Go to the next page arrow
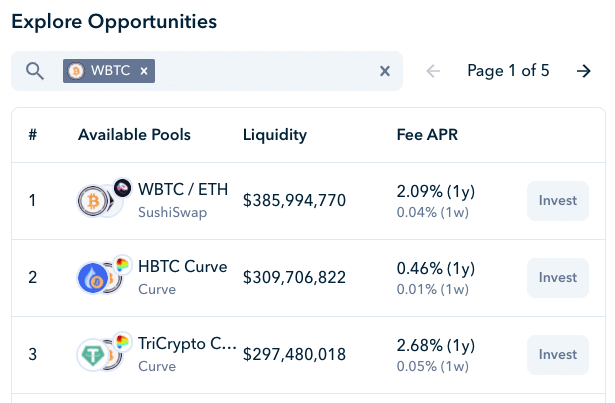The image size is (615, 403). 584,71
